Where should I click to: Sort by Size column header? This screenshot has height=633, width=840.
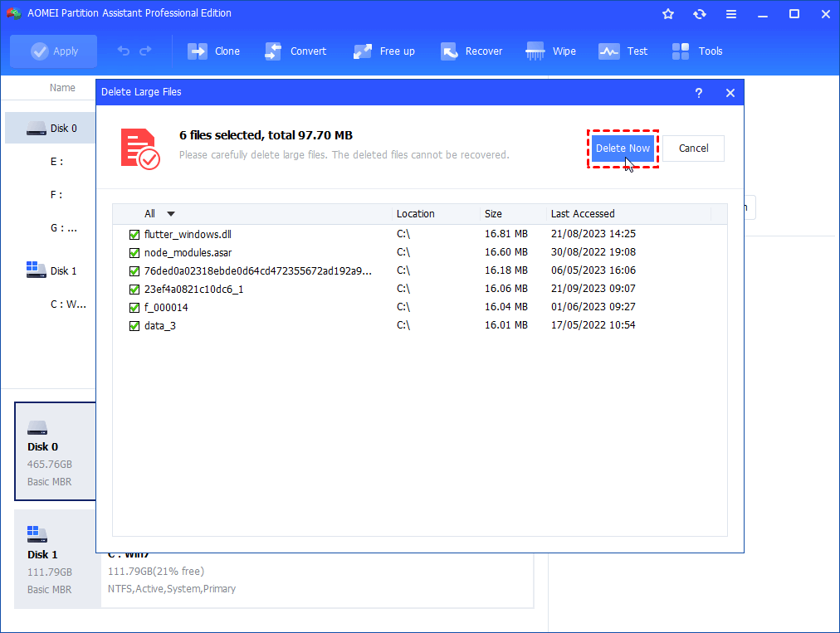click(513, 214)
